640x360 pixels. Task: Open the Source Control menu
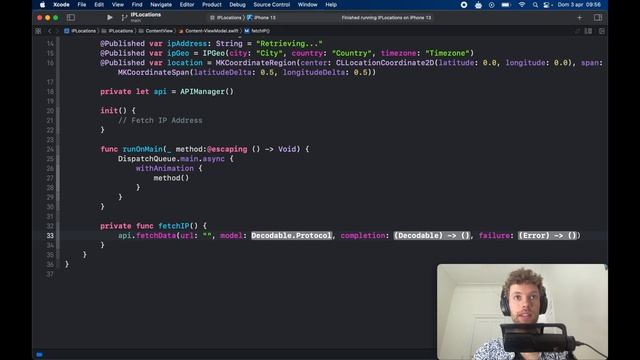pyautogui.click(x=271, y=5)
